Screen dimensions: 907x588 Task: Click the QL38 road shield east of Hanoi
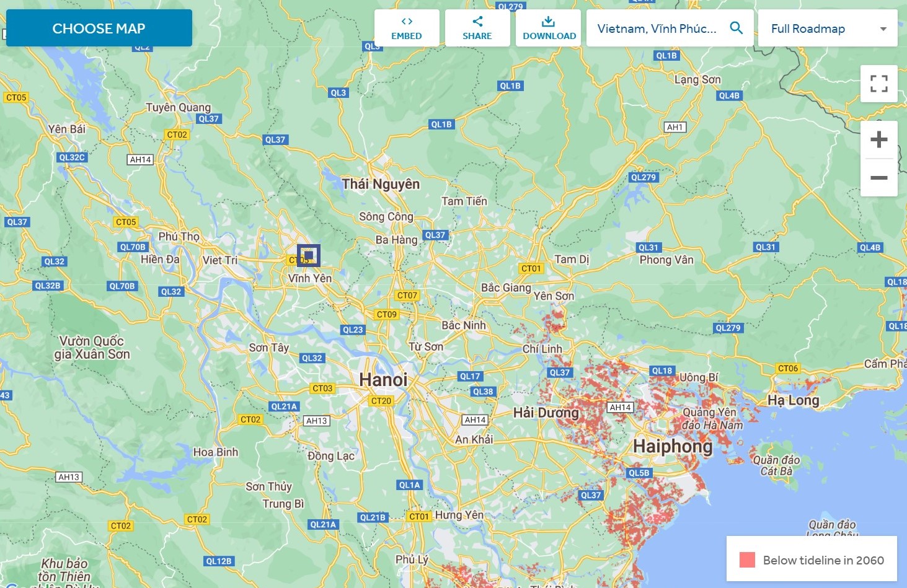[x=483, y=392]
